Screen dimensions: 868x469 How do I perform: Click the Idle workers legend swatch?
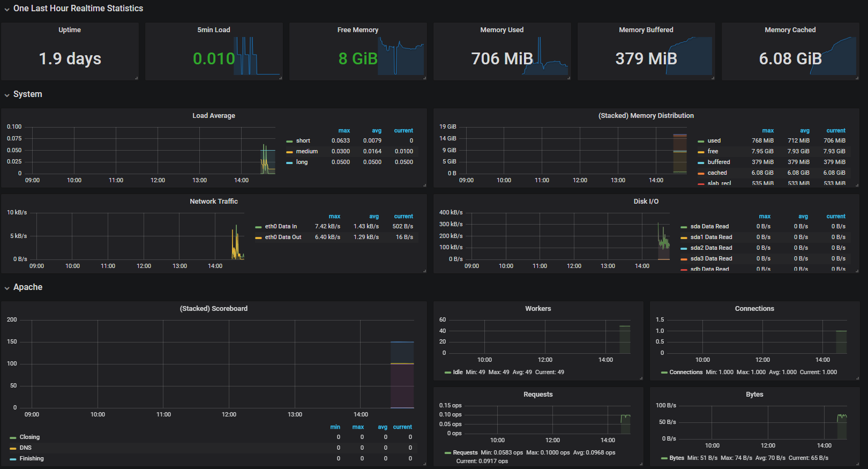[x=448, y=373]
